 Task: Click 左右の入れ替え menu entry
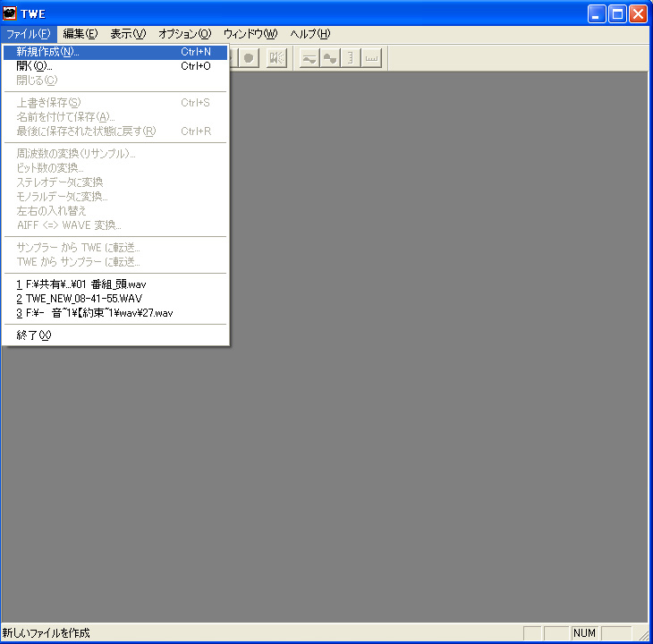(115, 211)
